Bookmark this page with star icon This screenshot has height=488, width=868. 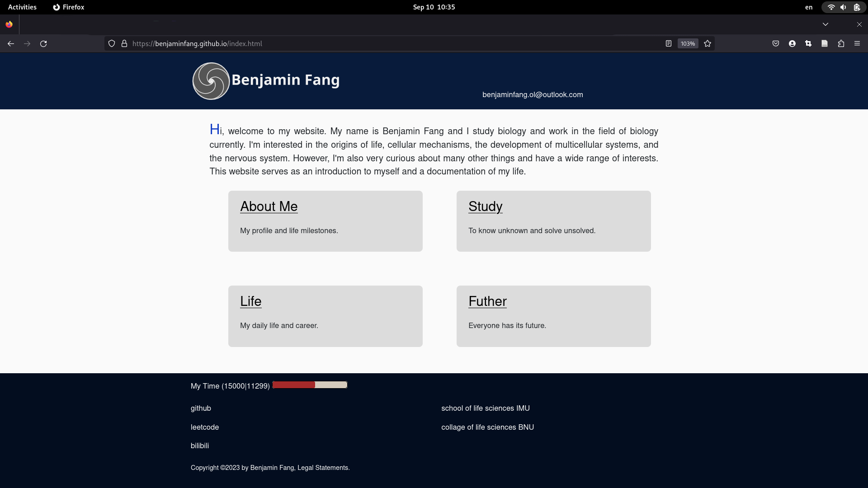pyautogui.click(x=708, y=44)
